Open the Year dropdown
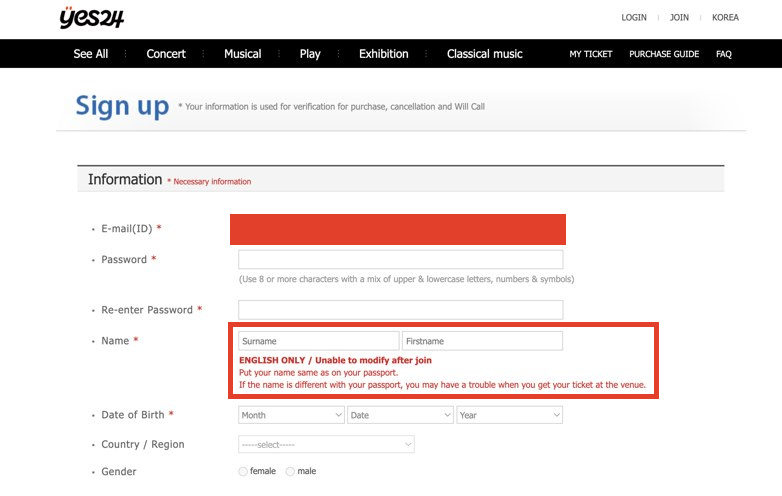 click(x=509, y=415)
